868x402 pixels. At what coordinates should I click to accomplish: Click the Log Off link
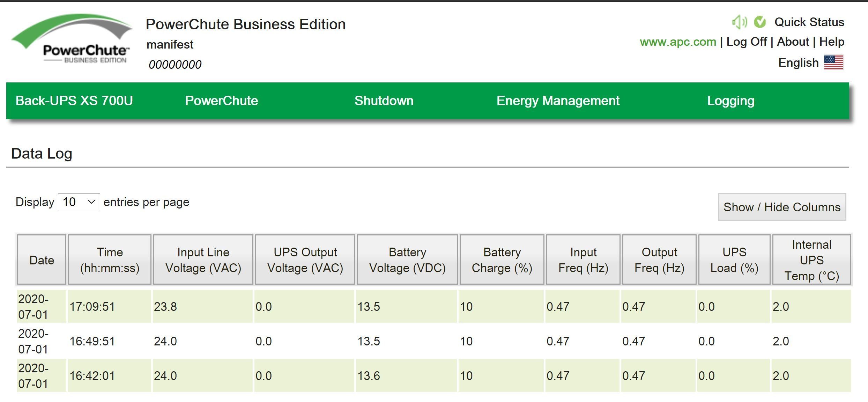[747, 42]
